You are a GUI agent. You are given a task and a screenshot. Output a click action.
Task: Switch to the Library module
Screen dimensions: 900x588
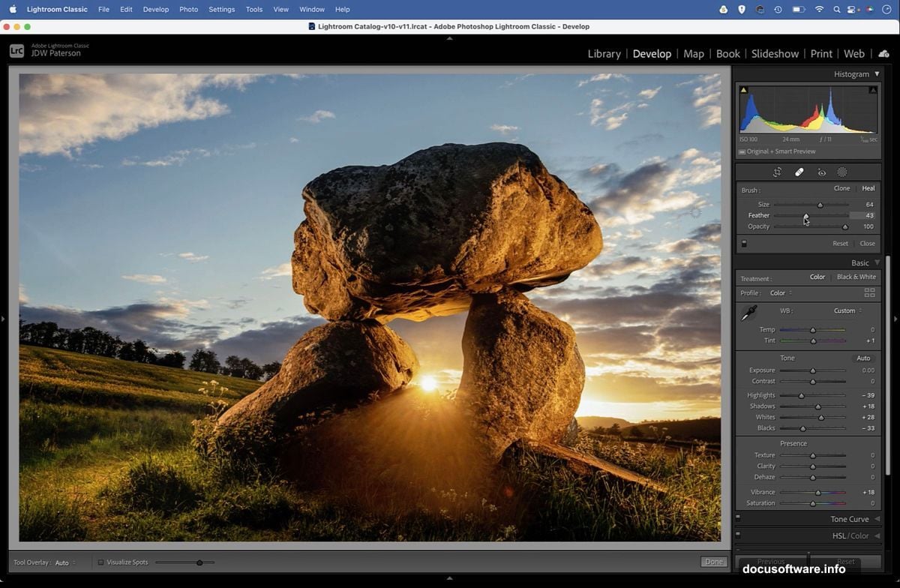[x=604, y=53]
